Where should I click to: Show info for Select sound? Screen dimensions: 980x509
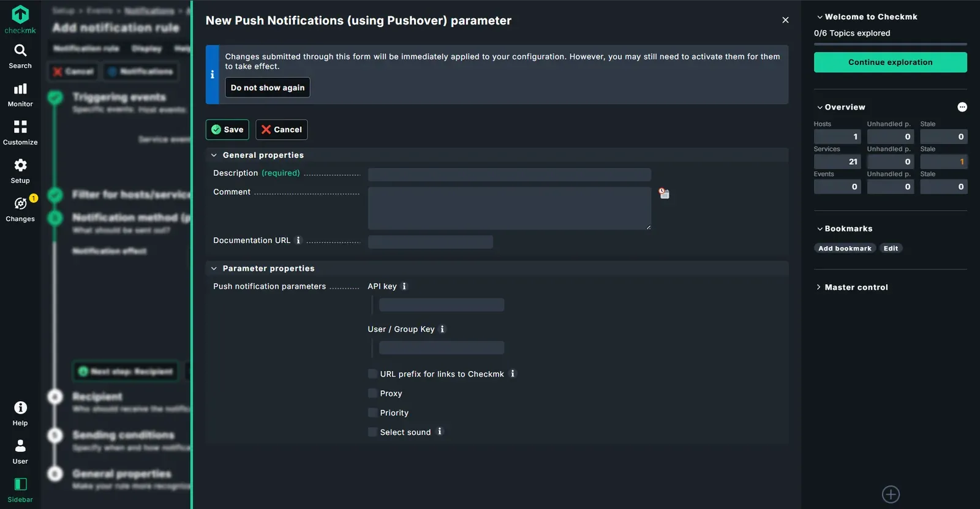439,432
